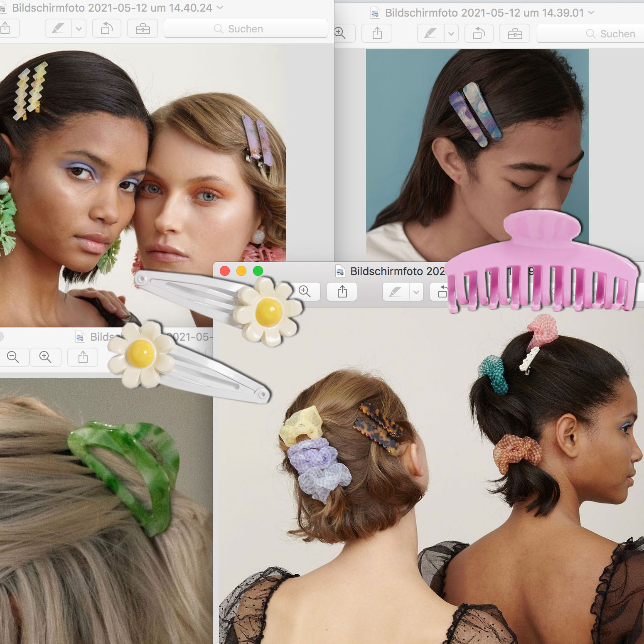Share image from the middle Preview window

tap(342, 292)
